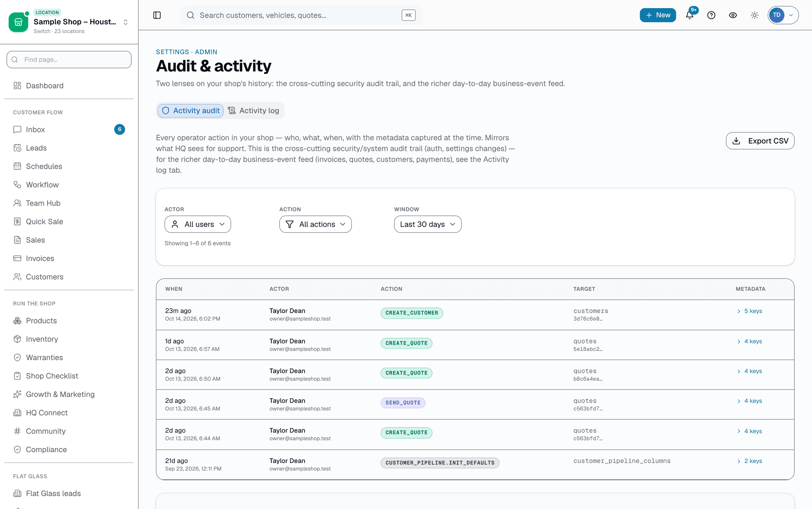Click the search magnifier icon in top bar
The image size is (812, 509).
click(x=190, y=15)
